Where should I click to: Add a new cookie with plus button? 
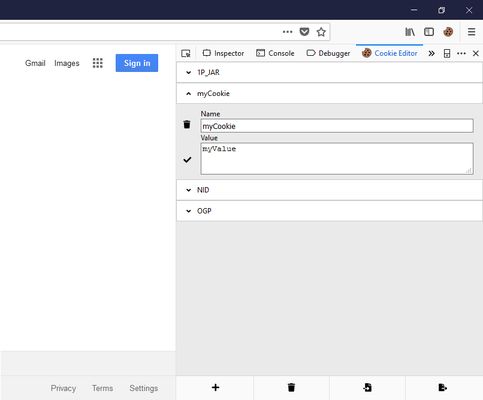coord(215,387)
